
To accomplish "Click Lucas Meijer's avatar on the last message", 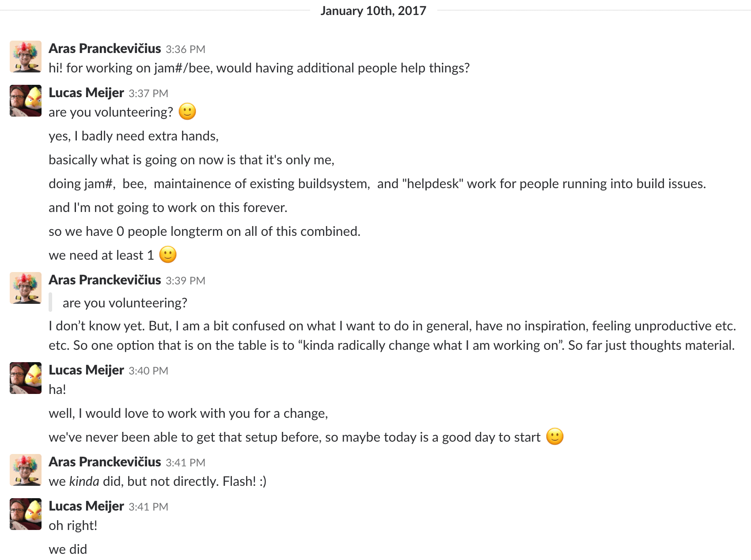I will pos(26,514).
